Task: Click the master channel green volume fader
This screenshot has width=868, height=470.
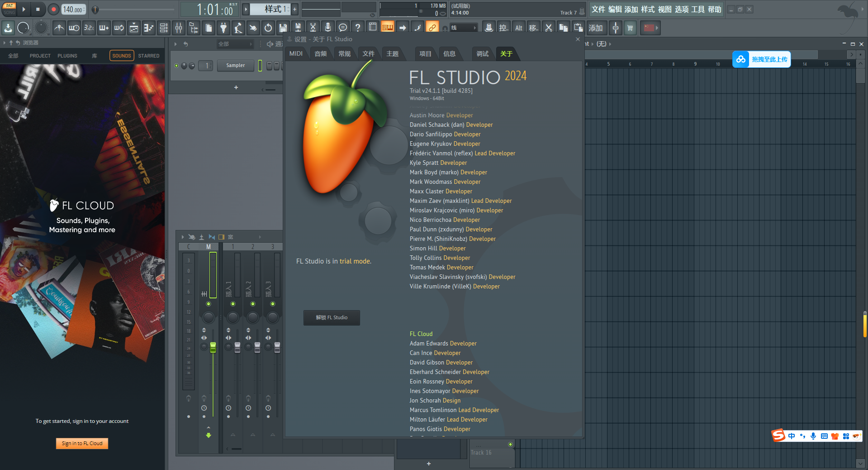Action: [x=213, y=347]
